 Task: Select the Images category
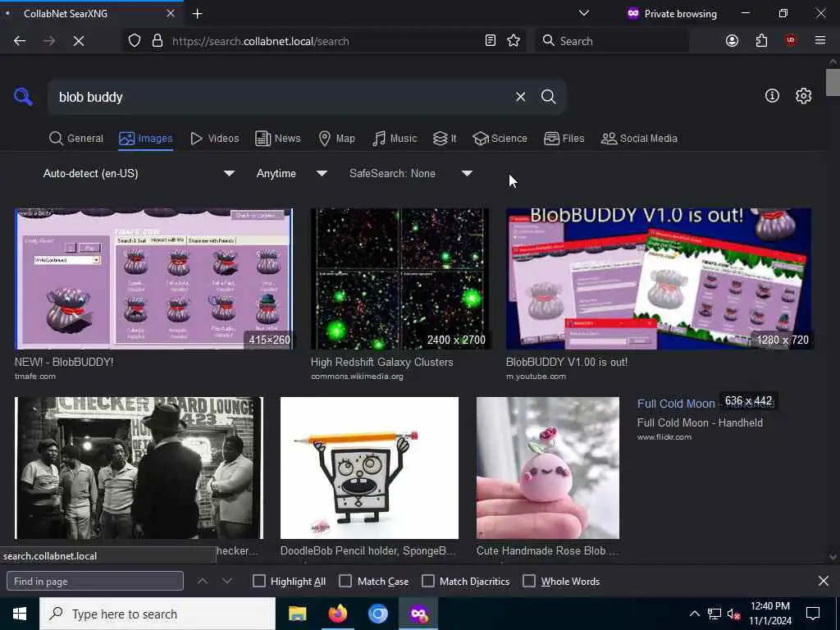(146, 139)
